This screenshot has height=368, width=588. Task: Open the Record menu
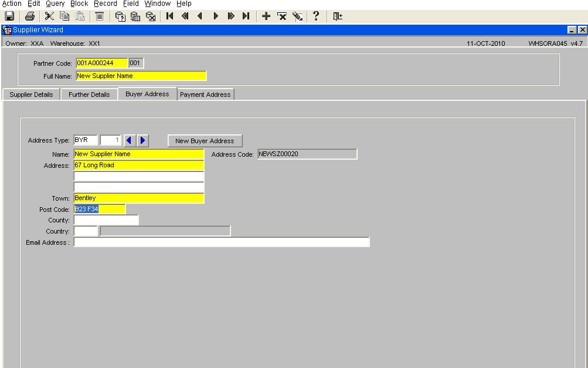click(106, 4)
